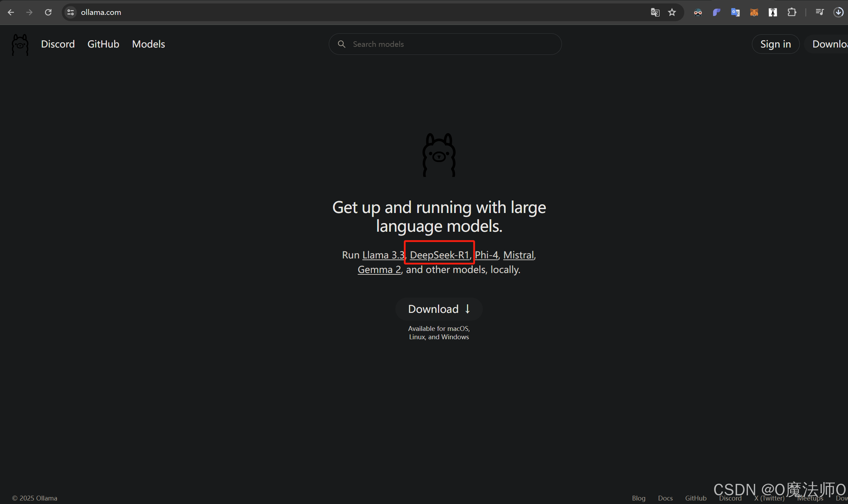848x504 pixels.
Task: Click the microphone extension icon
Action: point(772,12)
